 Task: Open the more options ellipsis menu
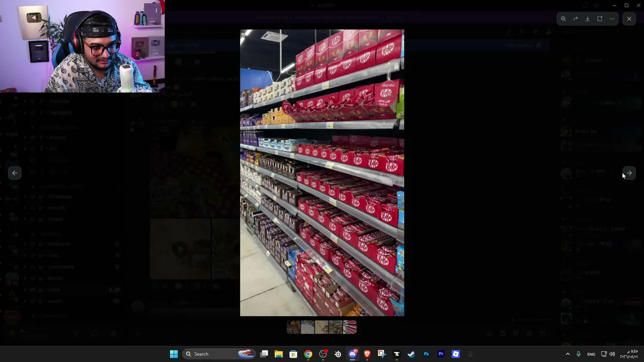click(x=612, y=19)
